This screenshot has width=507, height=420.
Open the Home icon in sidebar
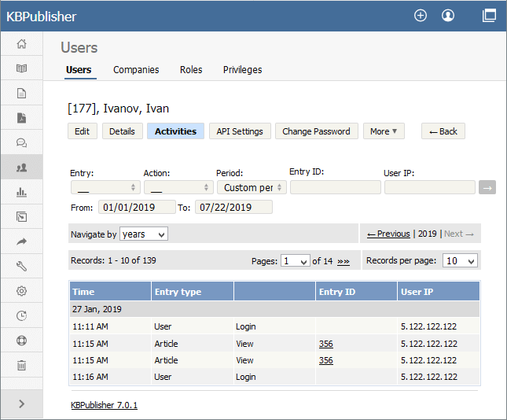22,44
